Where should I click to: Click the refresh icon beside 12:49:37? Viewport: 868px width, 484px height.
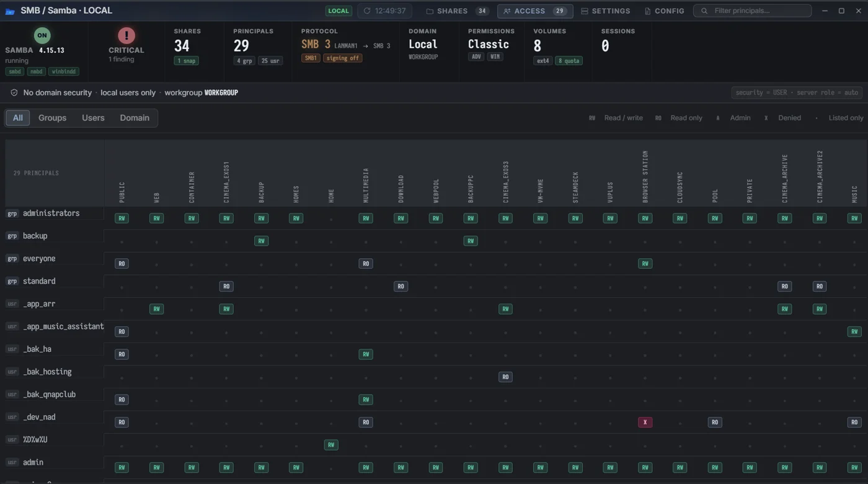coord(367,11)
